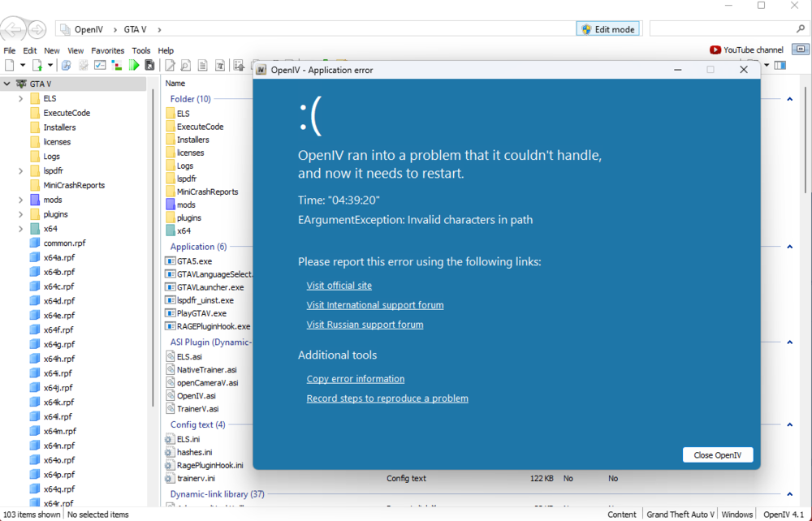
Task: Open the YouTube channel link
Action: [x=747, y=50]
